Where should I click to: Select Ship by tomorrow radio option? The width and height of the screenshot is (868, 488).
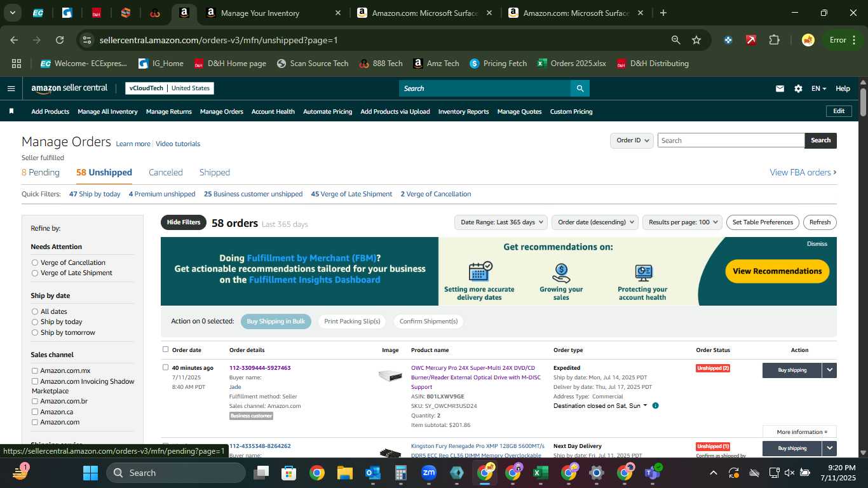(35, 332)
